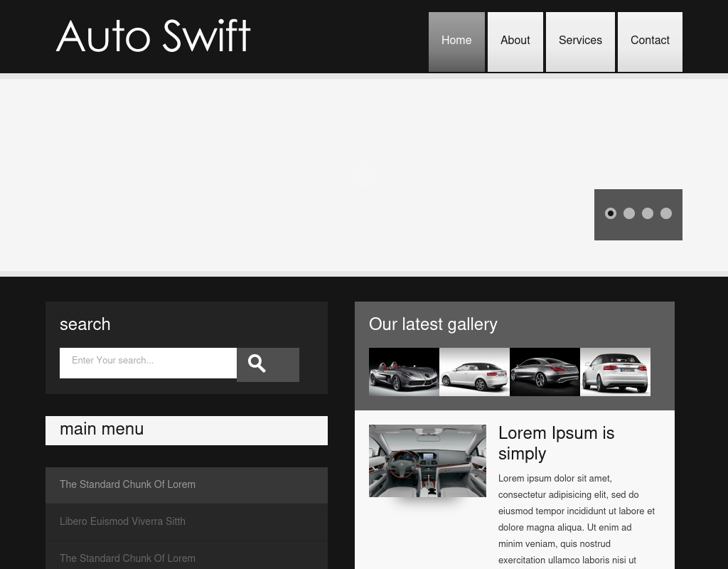Open the Services menu item

point(580,41)
